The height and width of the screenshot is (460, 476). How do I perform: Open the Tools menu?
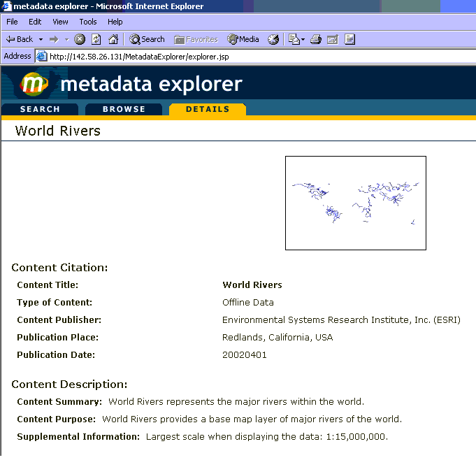pos(88,22)
